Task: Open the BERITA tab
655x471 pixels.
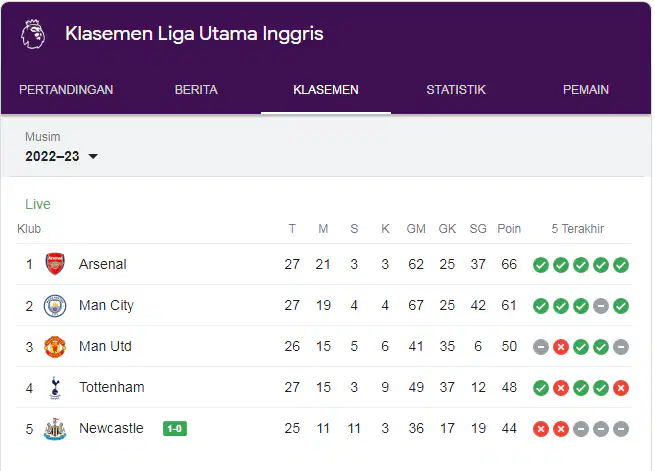Action: pyautogui.click(x=196, y=90)
